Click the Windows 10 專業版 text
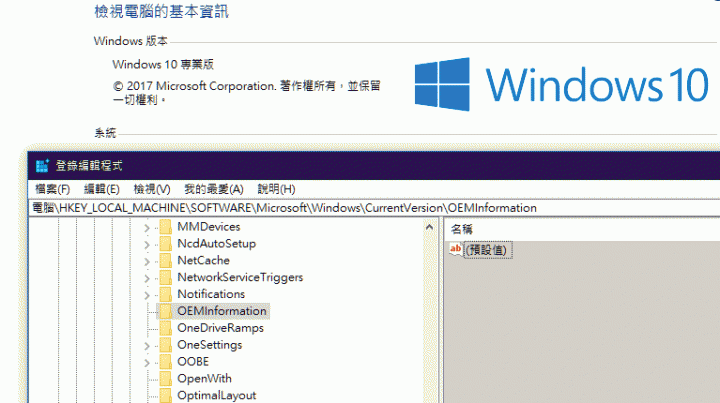720x403 pixels. pyautogui.click(x=163, y=64)
